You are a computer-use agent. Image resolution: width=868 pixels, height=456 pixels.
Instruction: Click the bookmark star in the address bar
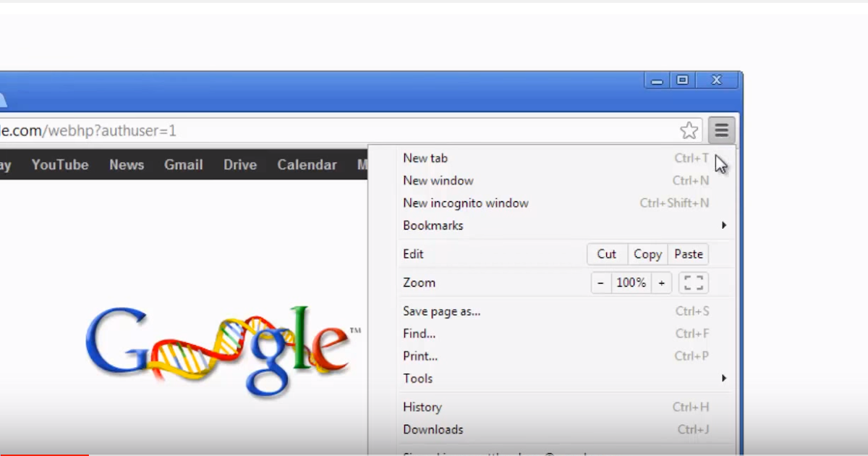[x=689, y=130]
